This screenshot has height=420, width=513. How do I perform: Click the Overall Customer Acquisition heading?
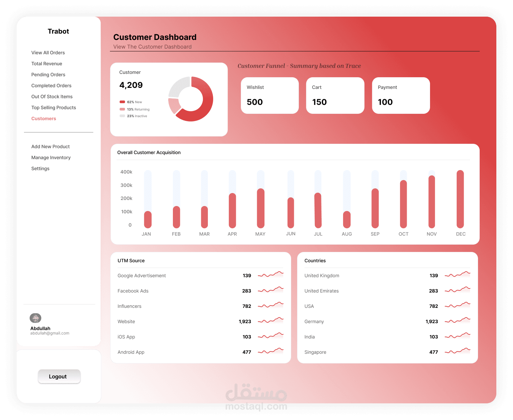point(149,152)
